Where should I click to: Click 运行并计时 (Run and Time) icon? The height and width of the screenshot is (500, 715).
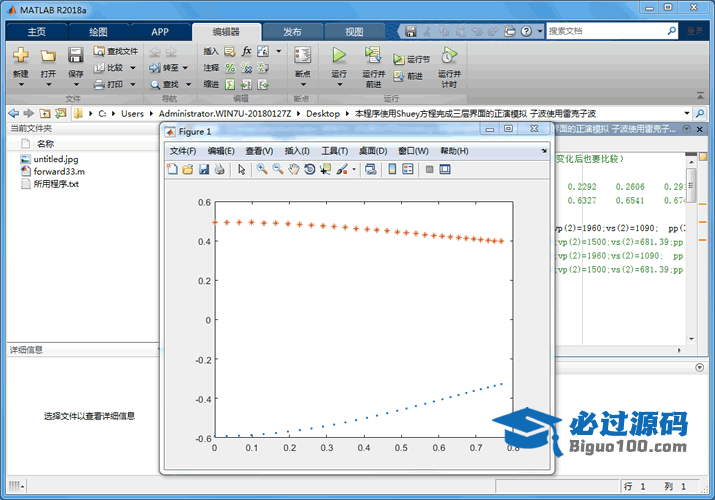[449, 55]
